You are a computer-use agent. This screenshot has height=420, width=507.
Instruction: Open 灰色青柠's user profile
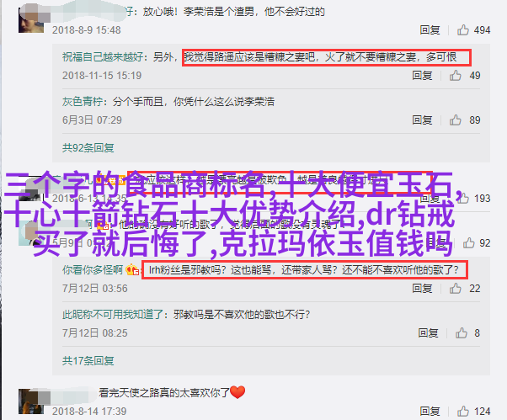click(83, 102)
